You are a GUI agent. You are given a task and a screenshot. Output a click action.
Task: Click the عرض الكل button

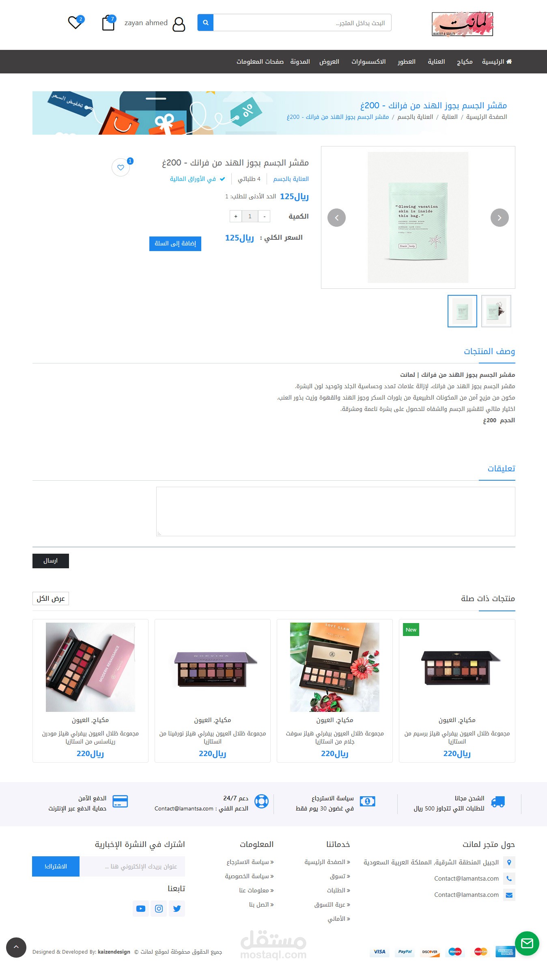[51, 599]
